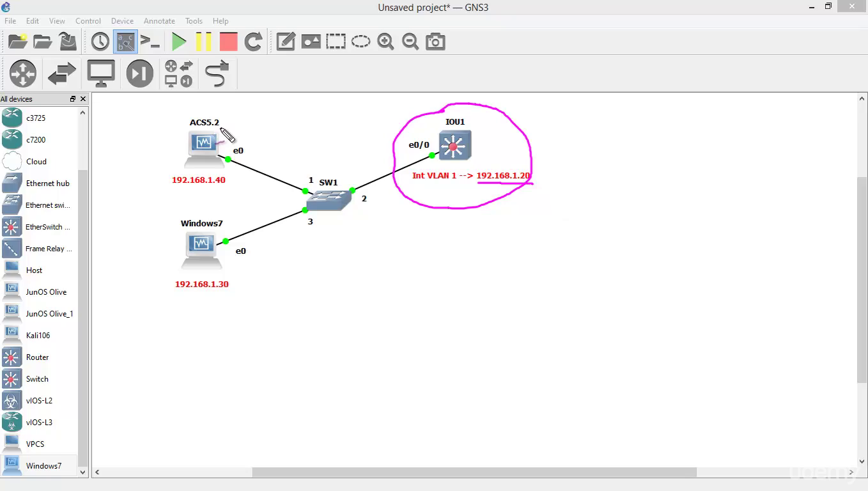Select JunOS Olive in device list
Image resolution: width=868 pixels, height=491 pixels.
(39, 292)
